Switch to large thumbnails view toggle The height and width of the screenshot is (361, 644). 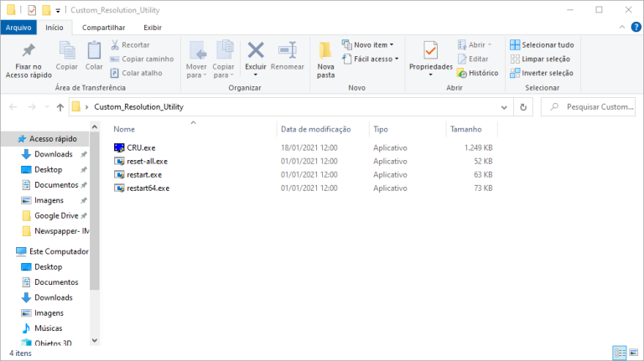(634, 353)
